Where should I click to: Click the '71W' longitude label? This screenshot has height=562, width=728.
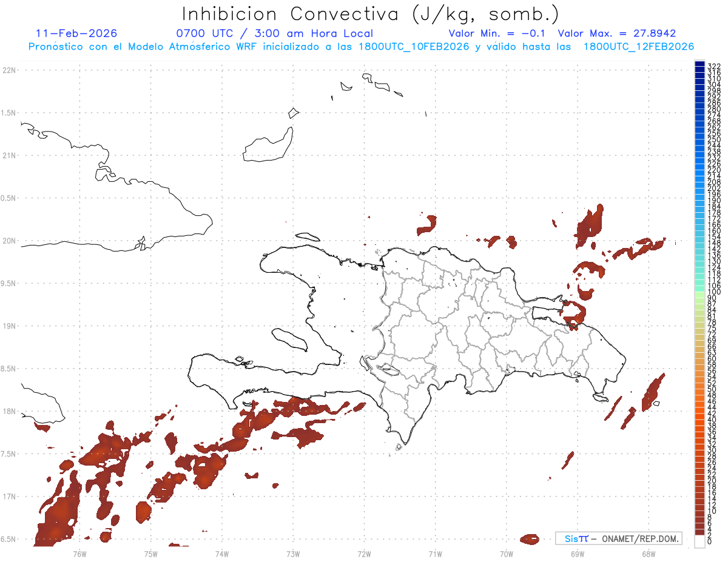435,554
